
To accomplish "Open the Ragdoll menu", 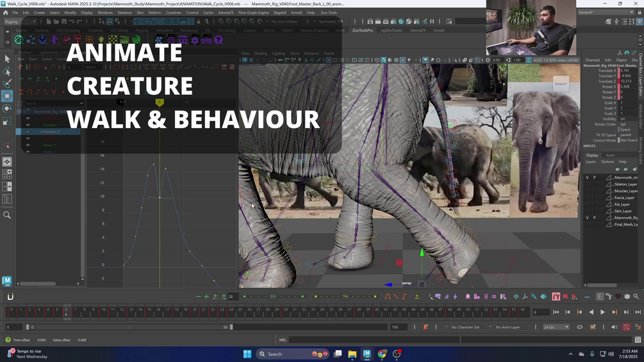I will click(x=279, y=13).
